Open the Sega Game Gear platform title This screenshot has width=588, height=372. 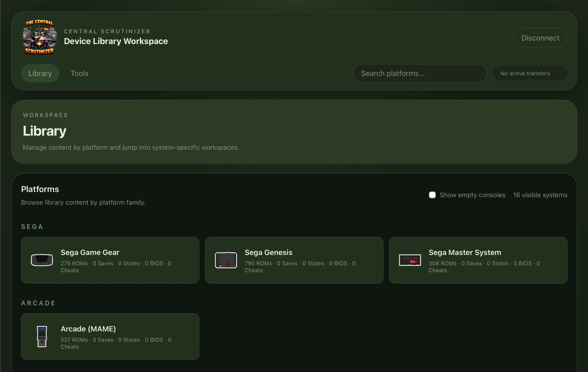pyautogui.click(x=90, y=252)
